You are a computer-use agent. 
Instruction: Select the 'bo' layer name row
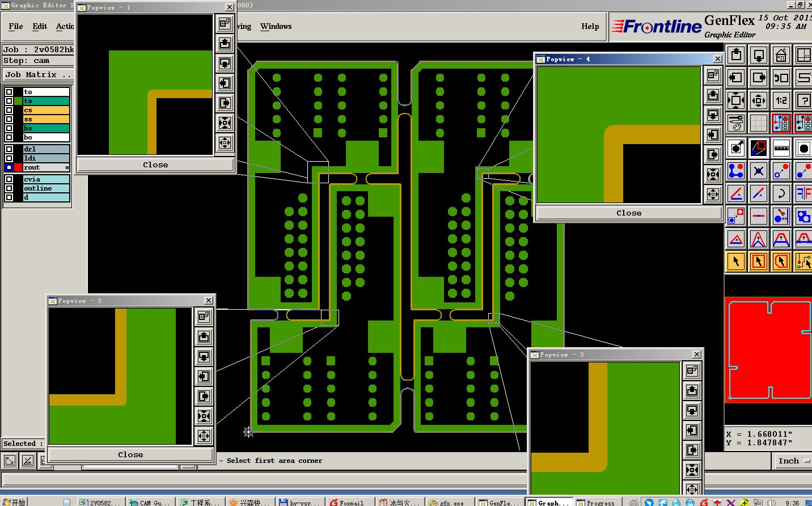[x=46, y=137]
